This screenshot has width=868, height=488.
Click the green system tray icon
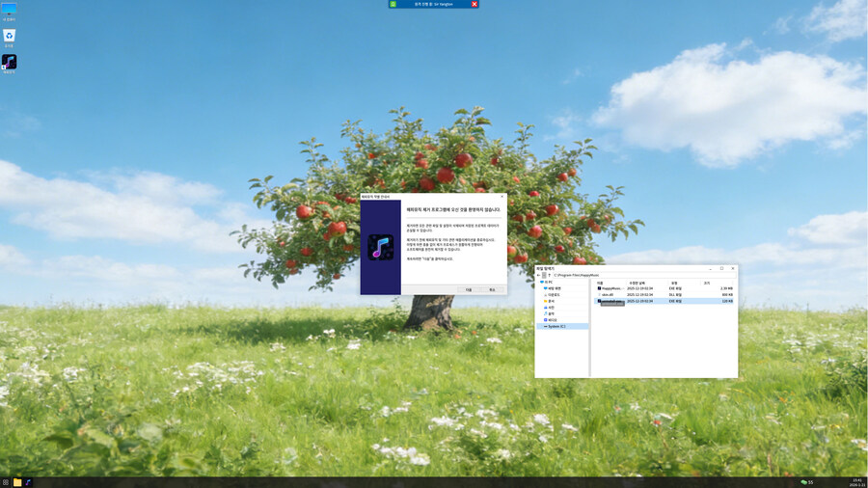pyautogui.click(x=803, y=481)
